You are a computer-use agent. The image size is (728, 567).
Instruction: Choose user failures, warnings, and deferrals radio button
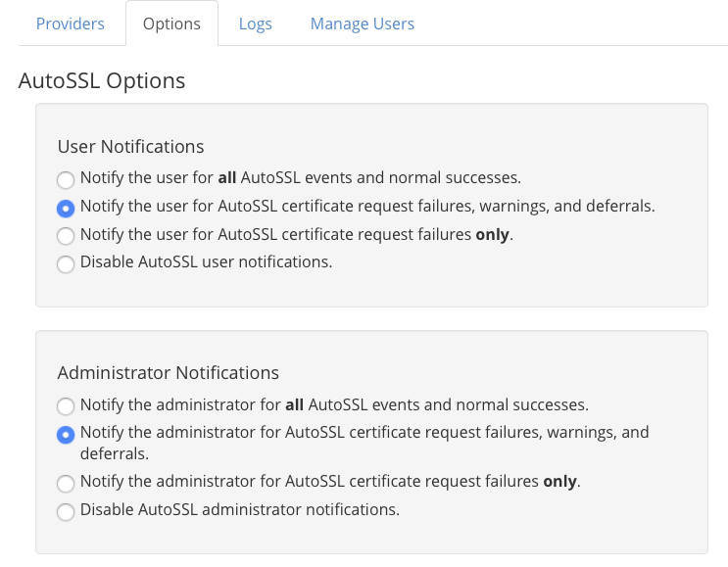click(66, 208)
